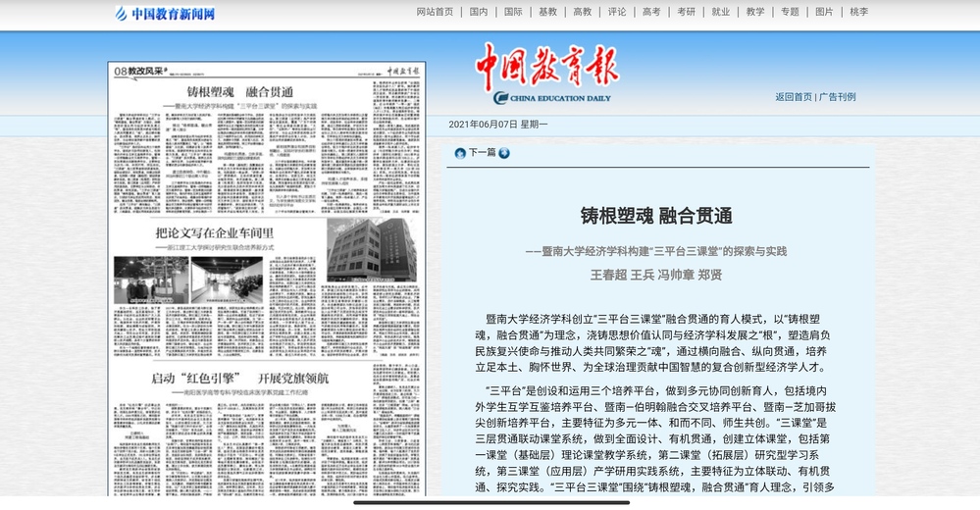Click the right arrow icon after 下一篇

[x=504, y=153]
